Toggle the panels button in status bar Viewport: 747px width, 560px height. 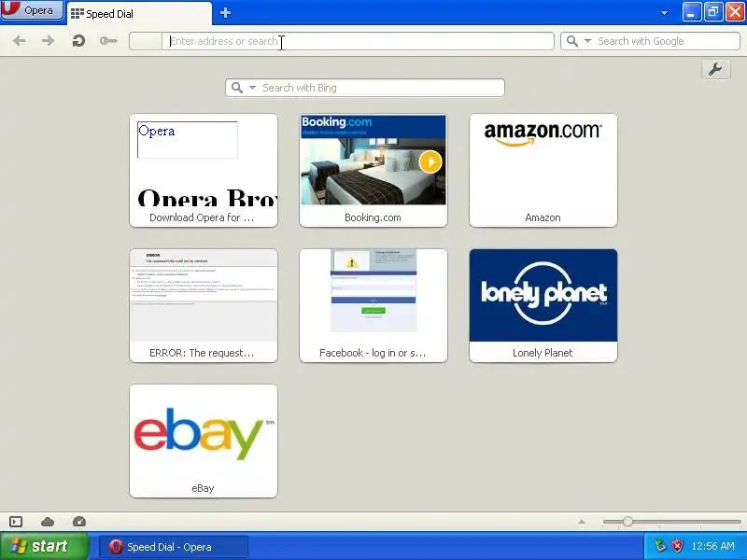pyautogui.click(x=16, y=522)
